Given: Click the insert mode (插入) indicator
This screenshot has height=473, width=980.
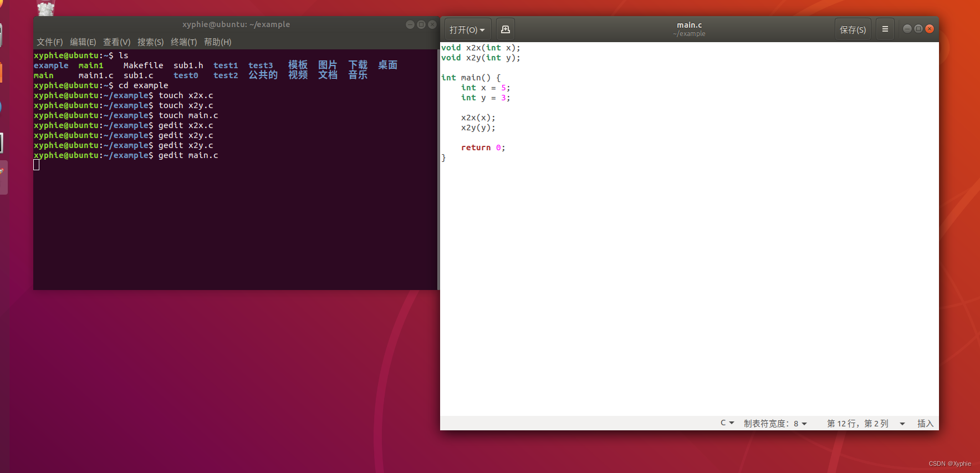Looking at the screenshot, I should coord(925,423).
